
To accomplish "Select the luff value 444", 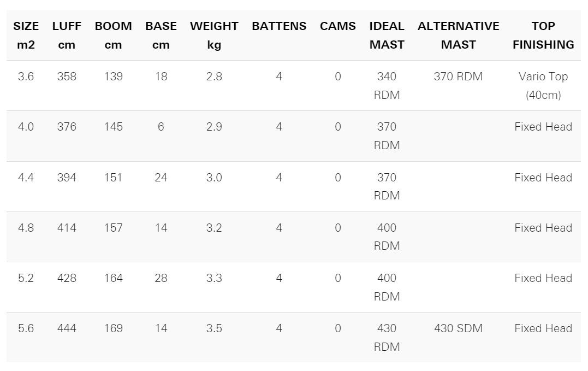I will (x=67, y=328).
